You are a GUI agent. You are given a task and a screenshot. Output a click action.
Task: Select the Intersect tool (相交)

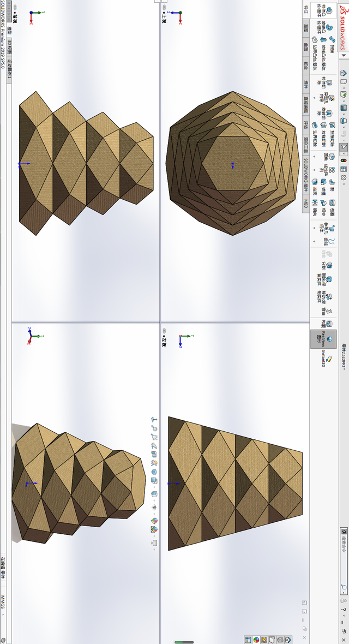click(x=323, y=208)
